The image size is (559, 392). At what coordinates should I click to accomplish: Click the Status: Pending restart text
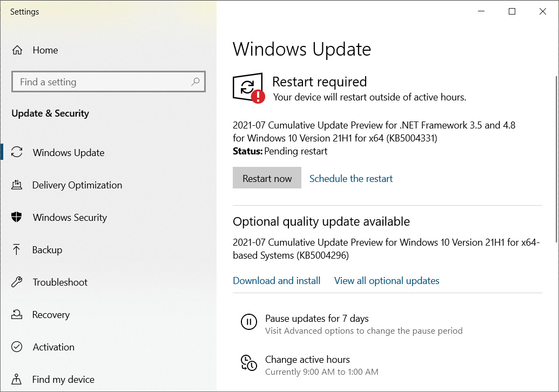point(280,151)
